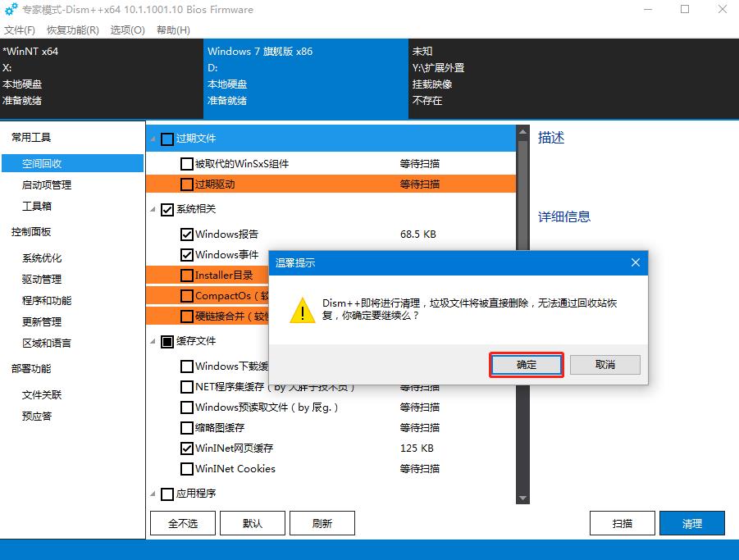Cancel the cleanup with 取消 button
Screen dimensions: 739x560
click(x=604, y=364)
